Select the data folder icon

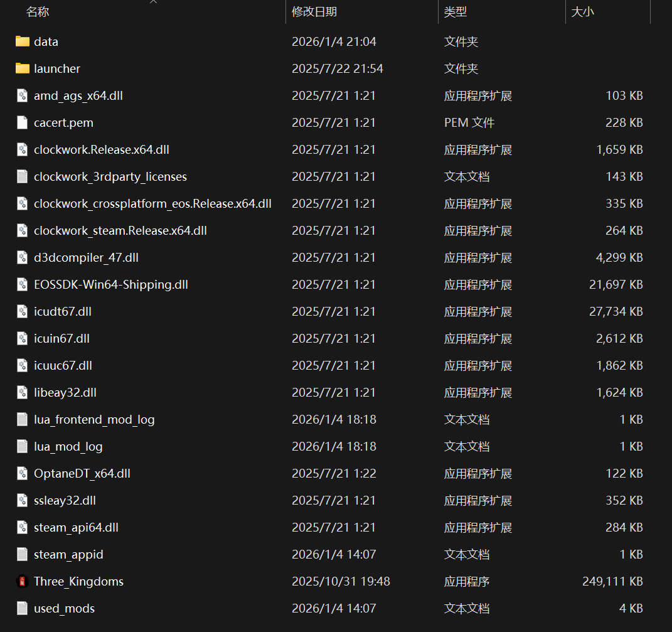coord(23,41)
